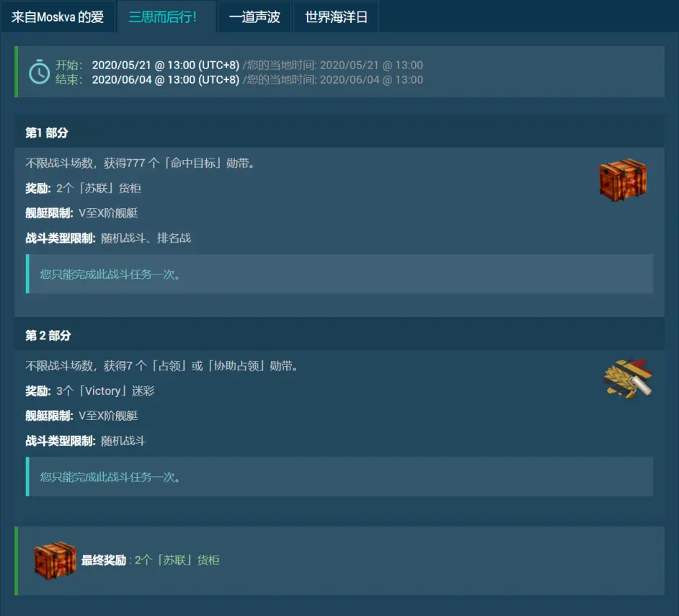Open the 世界海洋日 tab
The width and height of the screenshot is (679, 616).
(x=336, y=17)
